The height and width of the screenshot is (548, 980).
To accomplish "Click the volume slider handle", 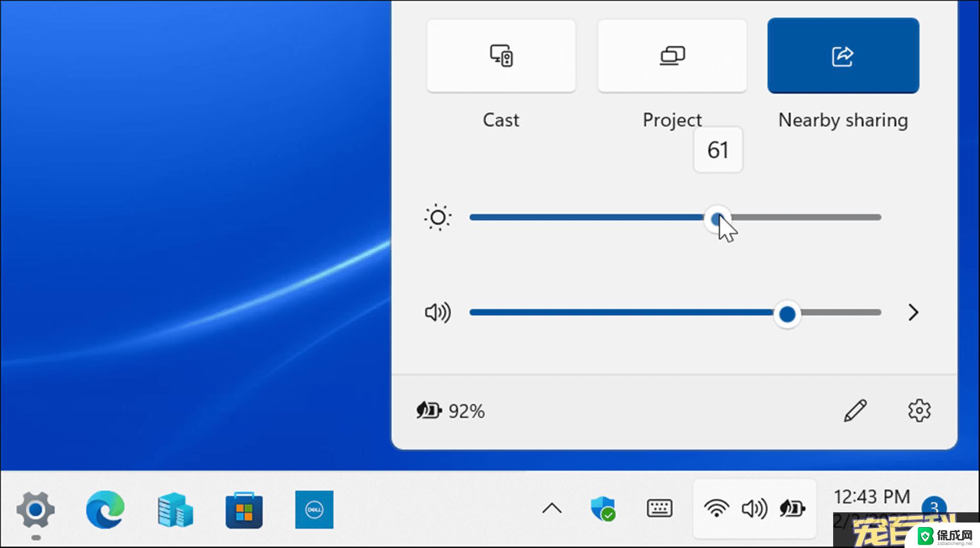I will click(787, 314).
